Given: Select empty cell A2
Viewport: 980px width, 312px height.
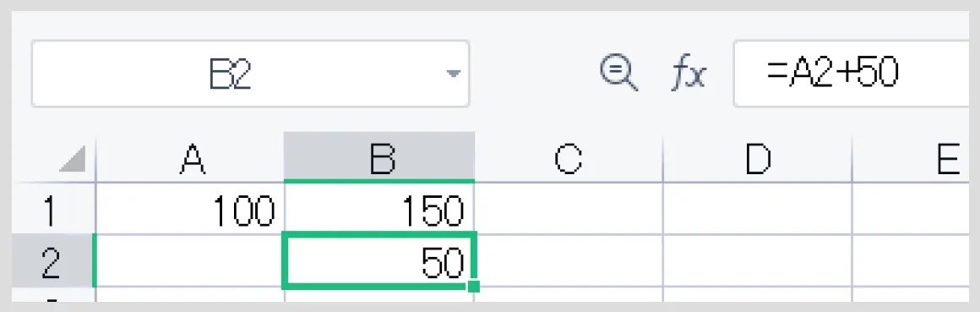Looking at the screenshot, I should point(190,261).
